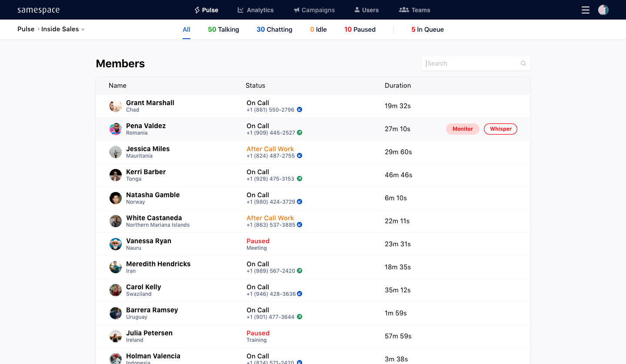This screenshot has width=626, height=364.
Task: Click Grant Marshall's avatar
Action: (116, 106)
